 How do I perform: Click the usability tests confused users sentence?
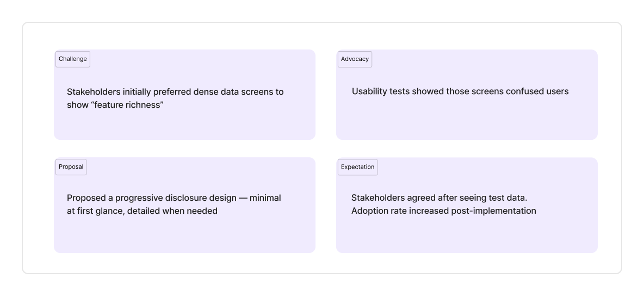[x=460, y=91]
